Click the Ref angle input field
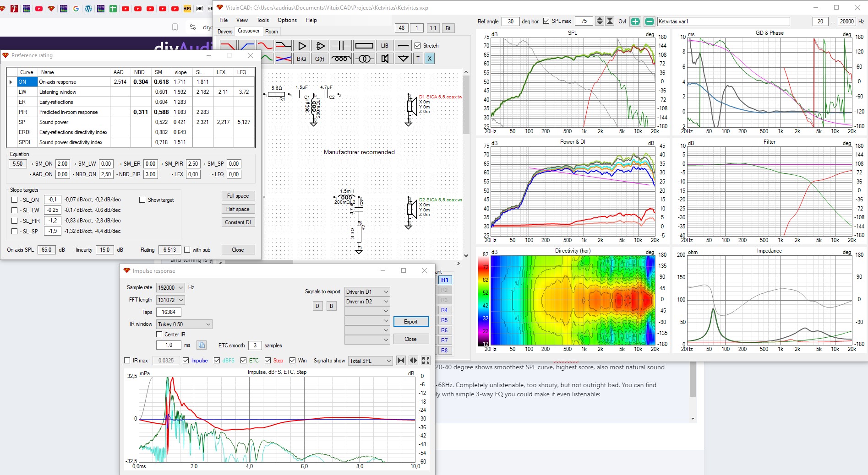 coord(510,22)
